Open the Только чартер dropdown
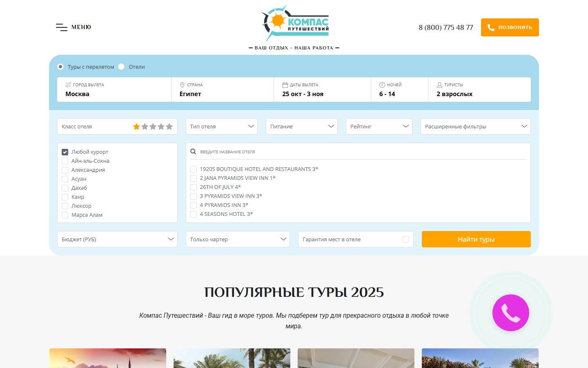This screenshot has width=588, height=368. point(238,239)
